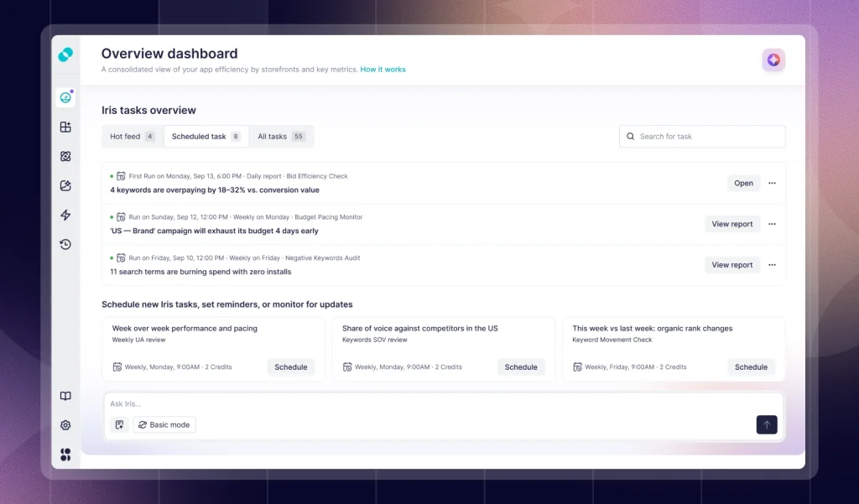
Task: Open the history clock icon in sidebar
Action: point(65,244)
